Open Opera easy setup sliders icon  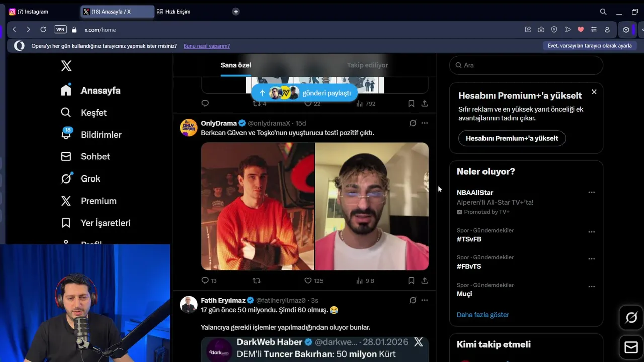click(594, 30)
